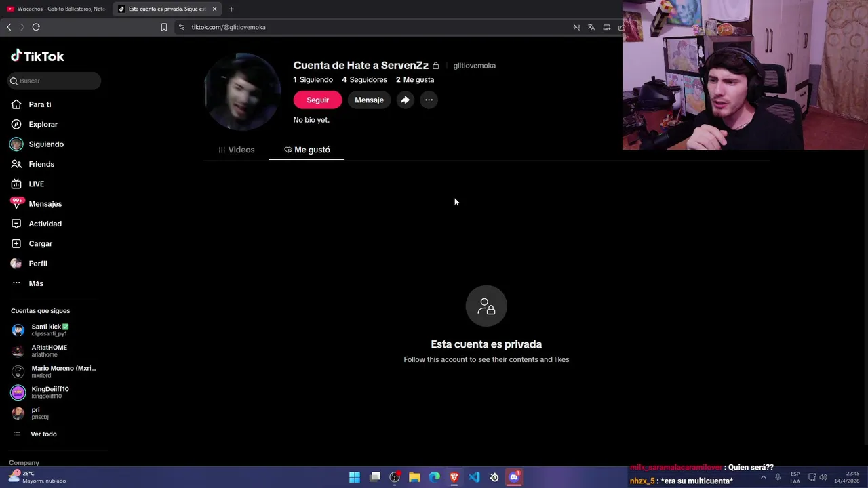Image resolution: width=868 pixels, height=488 pixels.
Task: Click the Para ti home icon
Action: [16, 104]
